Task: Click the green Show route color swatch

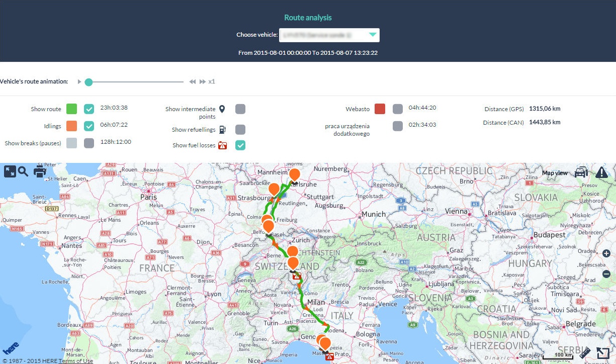Action: tap(71, 109)
